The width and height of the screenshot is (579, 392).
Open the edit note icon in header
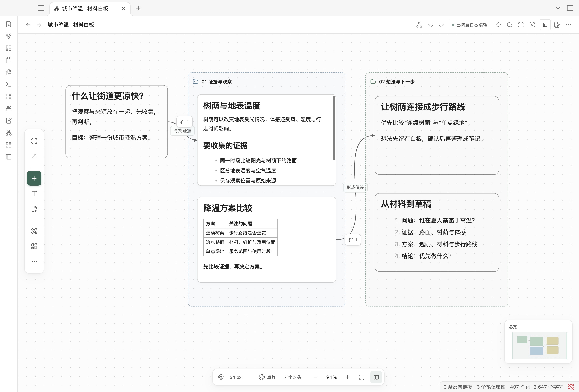[x=557, y=25]
